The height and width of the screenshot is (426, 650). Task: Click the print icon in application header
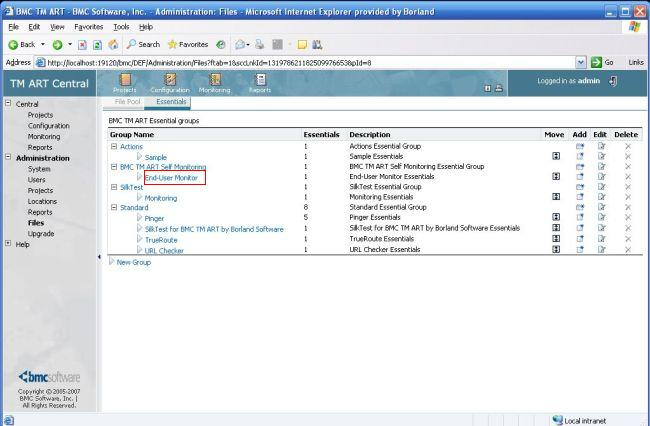click(x=499, y=88)
